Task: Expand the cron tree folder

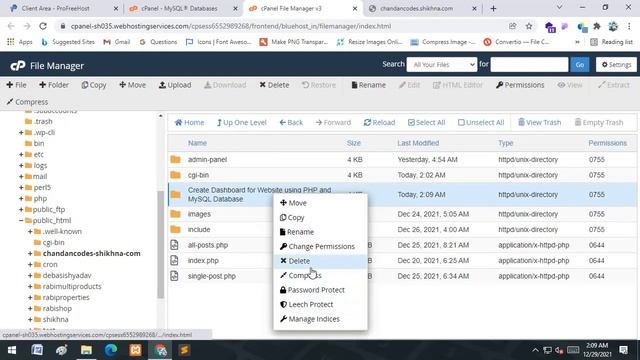Action: click(30, 264)
